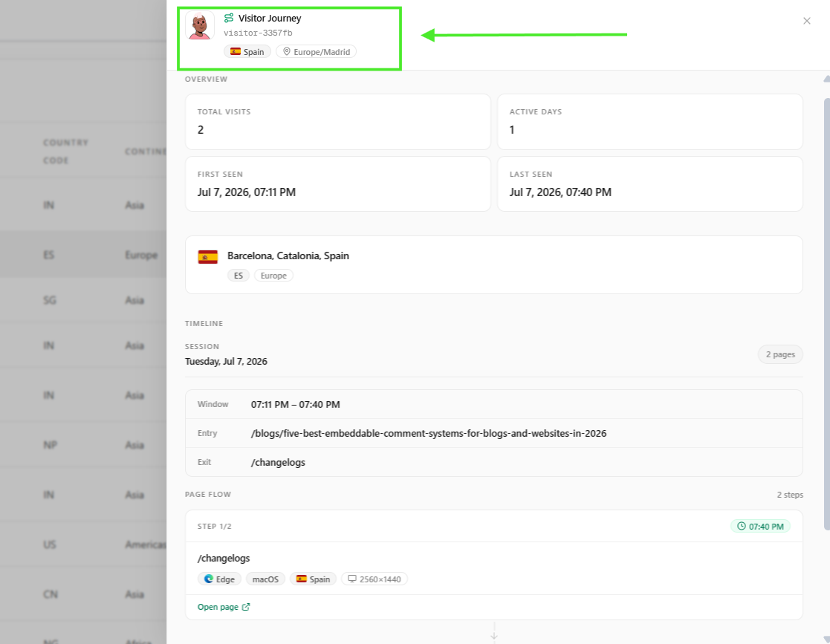Click the monitor icon next to 2560×1440

click(x=352, y=579)
